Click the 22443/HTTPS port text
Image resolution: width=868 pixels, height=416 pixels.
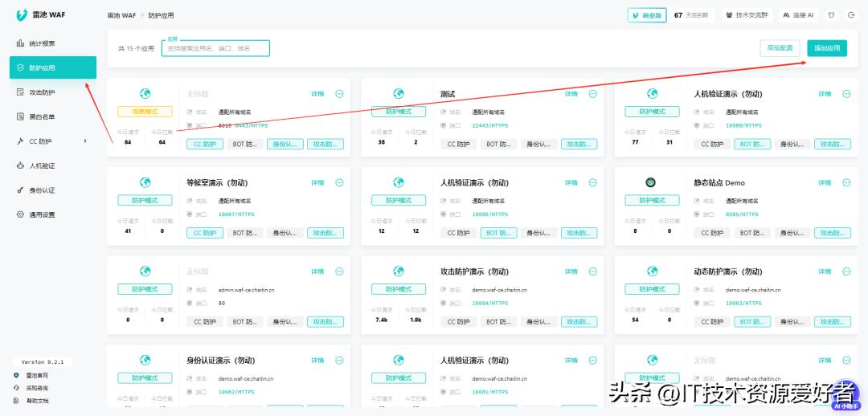[x=490, y=125]
